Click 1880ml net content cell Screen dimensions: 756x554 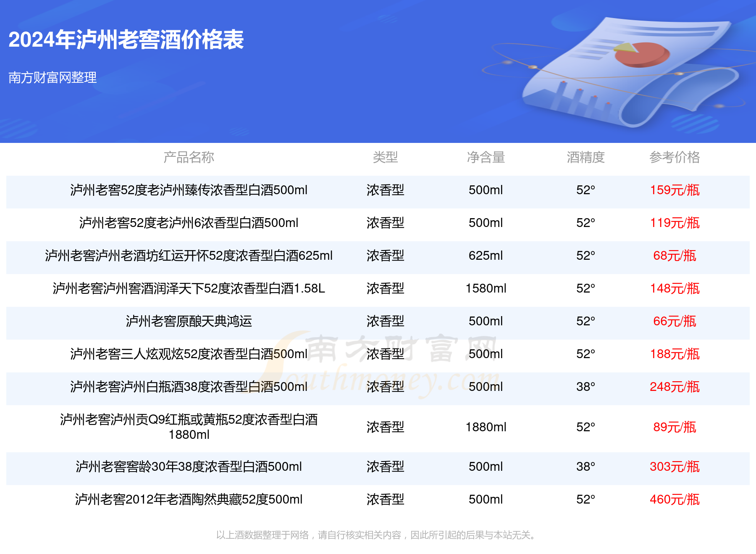click(486, 427)
